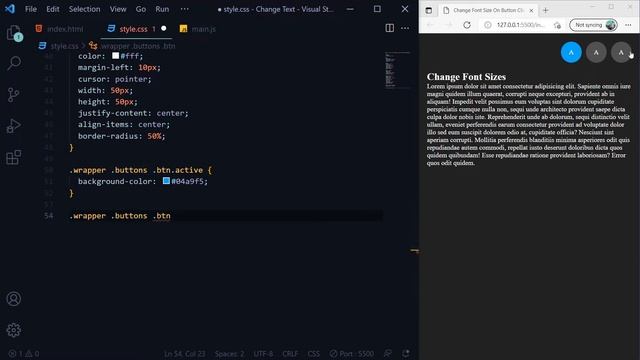Click the border-radius: 50% line

(x=122, y=136)
